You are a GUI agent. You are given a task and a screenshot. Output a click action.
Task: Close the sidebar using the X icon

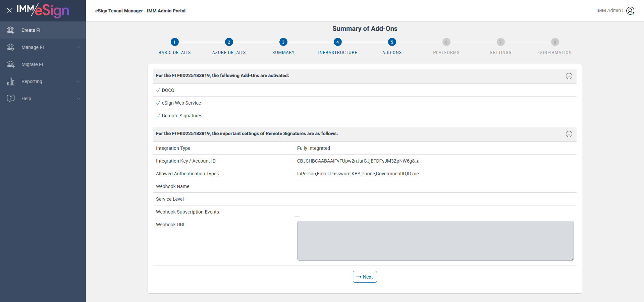(x=9, y=10)
